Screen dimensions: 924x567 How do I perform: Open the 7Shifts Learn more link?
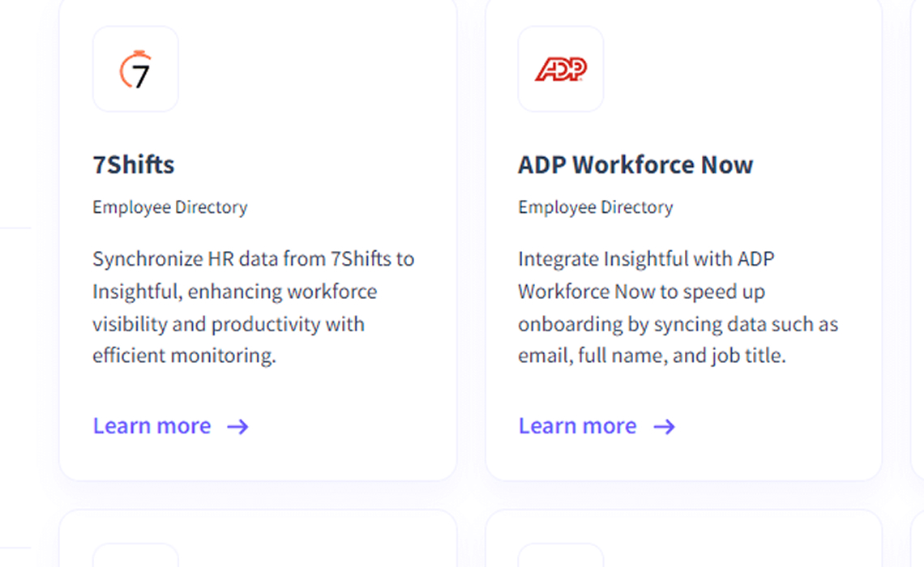[x=152, y=426]
